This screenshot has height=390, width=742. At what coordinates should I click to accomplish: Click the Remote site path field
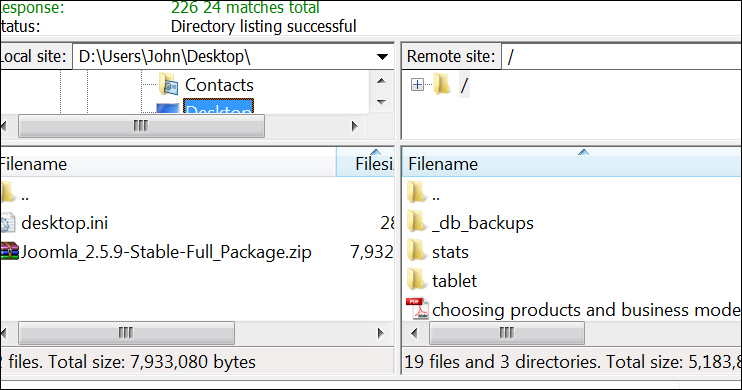pos(621,57)
